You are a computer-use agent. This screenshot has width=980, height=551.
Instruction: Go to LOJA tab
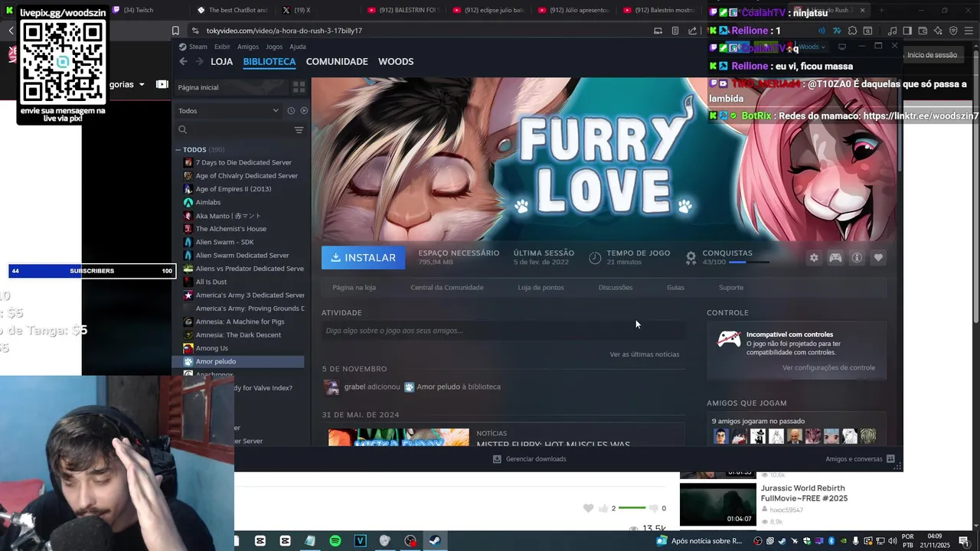pos(221,61)
